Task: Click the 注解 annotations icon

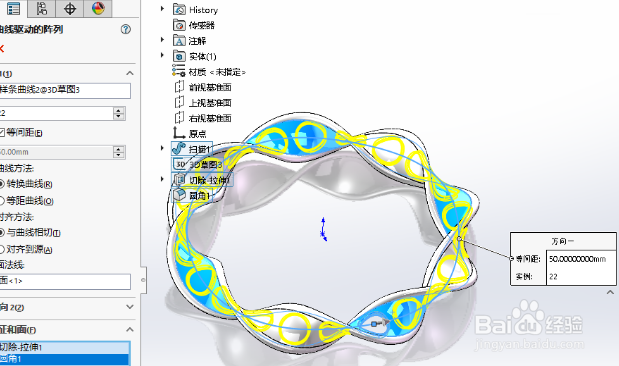Action: 179,41
